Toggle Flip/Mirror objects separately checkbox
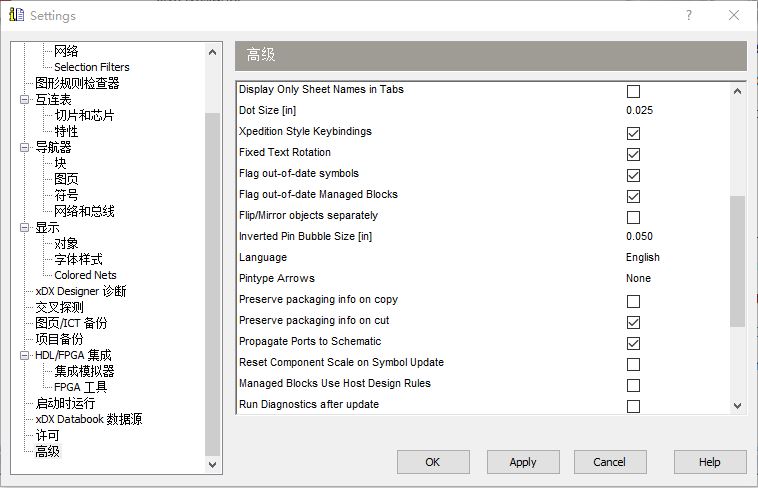 (633, 217)
